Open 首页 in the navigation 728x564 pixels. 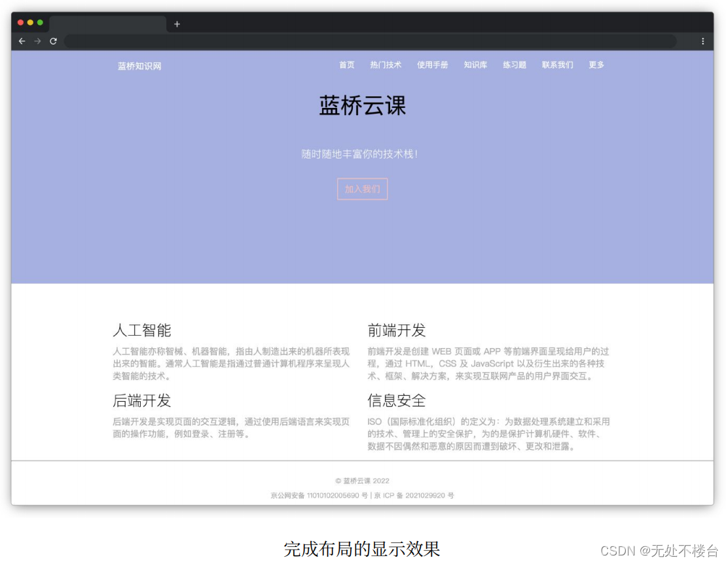point(347,65)
